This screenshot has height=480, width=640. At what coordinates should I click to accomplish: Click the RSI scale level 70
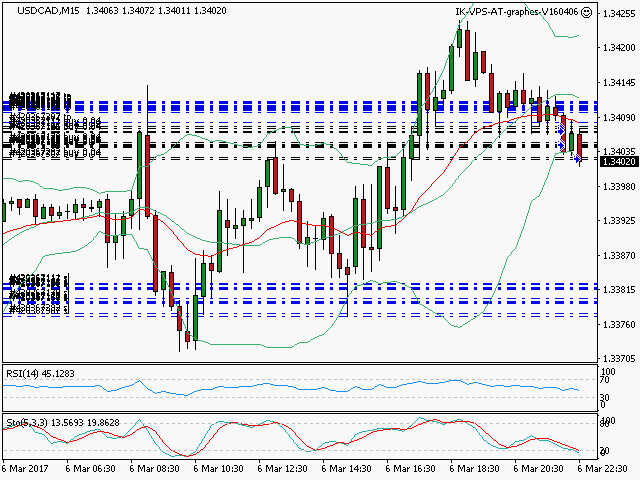click(605, 380)
